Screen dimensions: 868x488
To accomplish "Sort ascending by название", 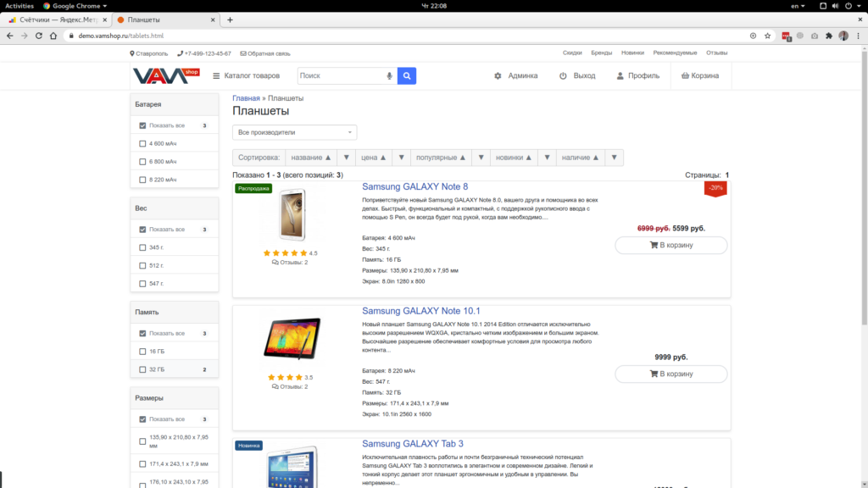I will click(311, 158).
